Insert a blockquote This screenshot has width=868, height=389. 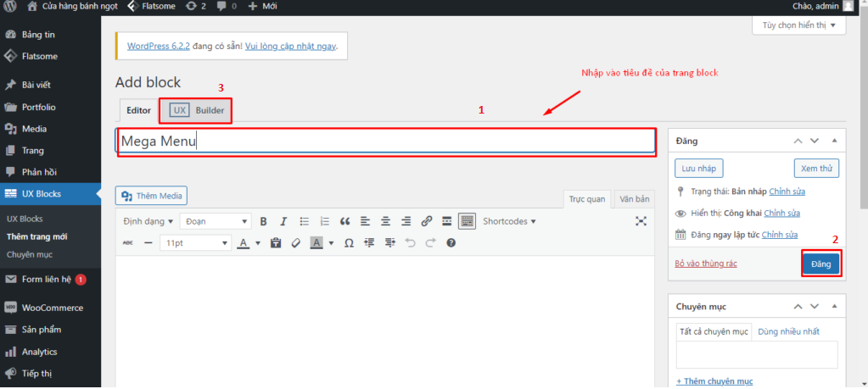[x=344, y=221]
